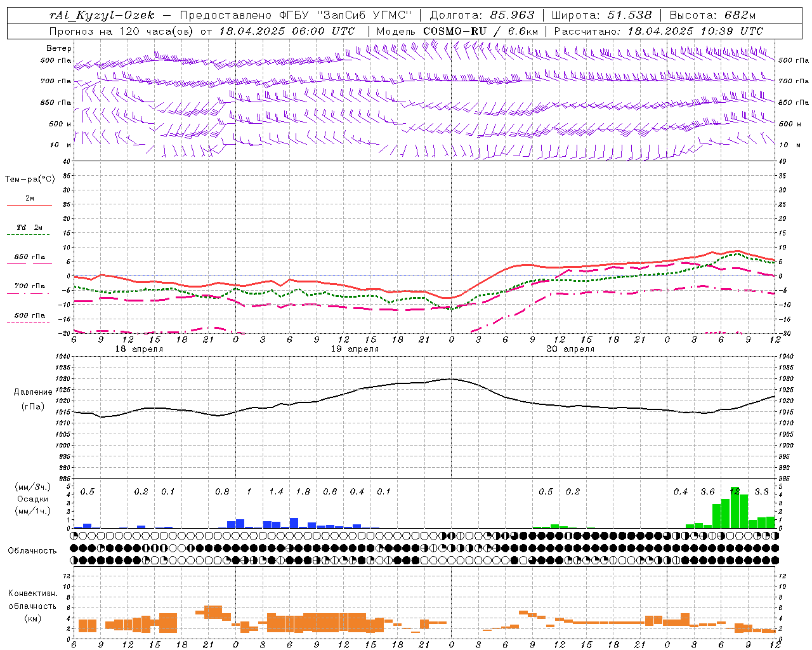The height and width of the screenshot is (650, 812).
Task: Click the Облачность cloudiness label
Action: click(x=32, y=551)
